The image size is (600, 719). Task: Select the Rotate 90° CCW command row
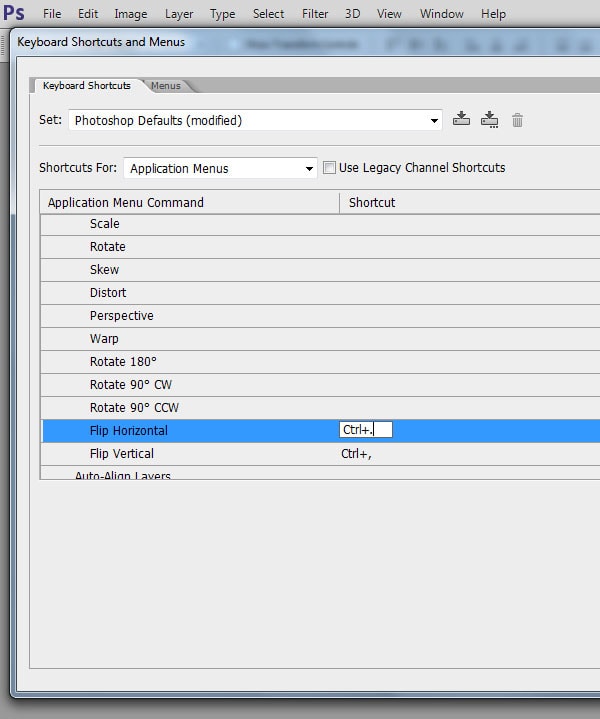click(x=320, y=408)
